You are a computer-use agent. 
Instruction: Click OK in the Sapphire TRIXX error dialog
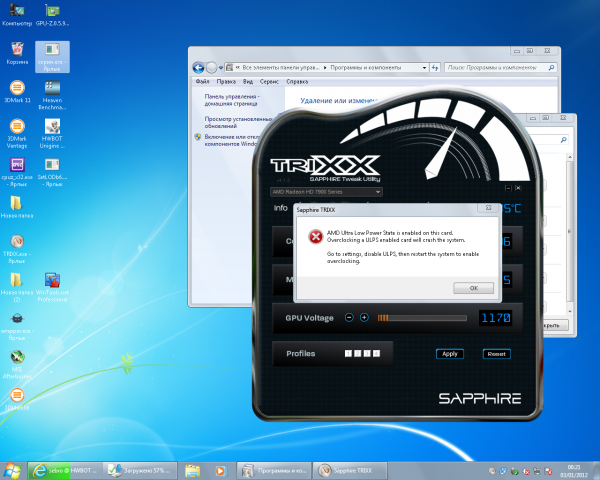tap(473, 288)
